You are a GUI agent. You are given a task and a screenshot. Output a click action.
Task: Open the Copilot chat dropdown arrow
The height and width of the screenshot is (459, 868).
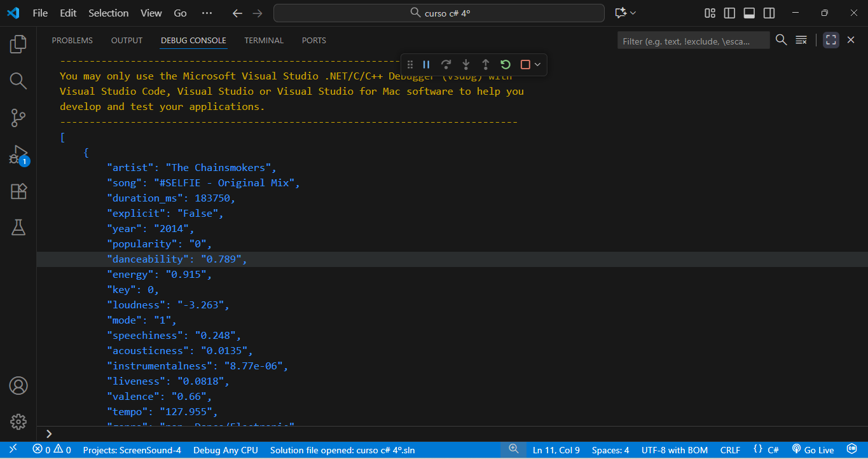(633, 13)
